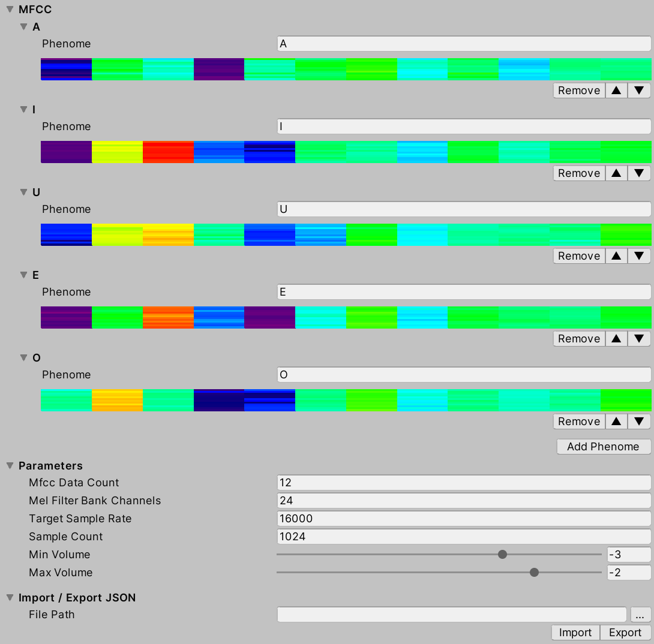Move phoneme E up with arrow

pyautogui.click(x=616, y=338)
